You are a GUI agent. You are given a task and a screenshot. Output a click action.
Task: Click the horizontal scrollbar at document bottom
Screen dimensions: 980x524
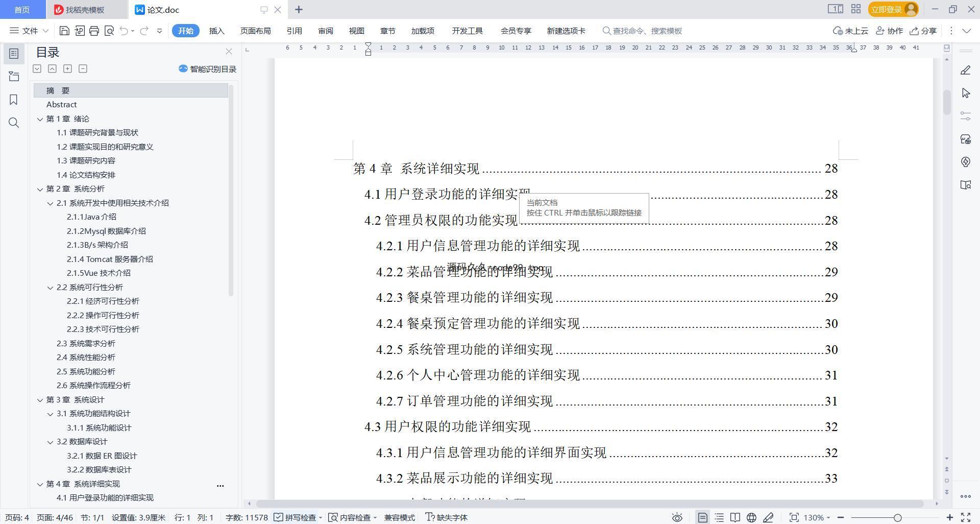590,504
